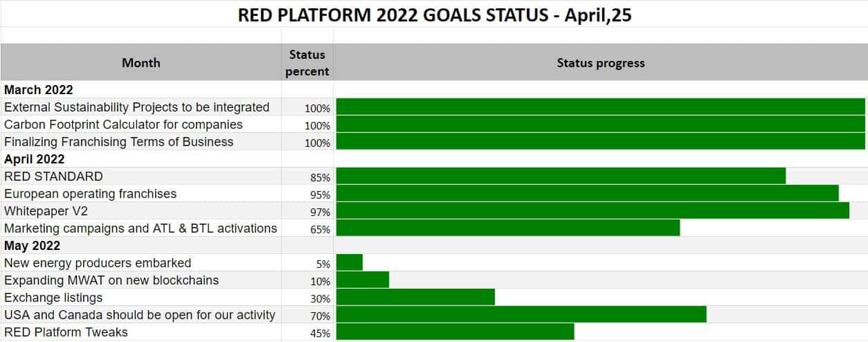868x342 pixels.
Task: Click the Whitepaper V2 cell
Action: (46, 211)
